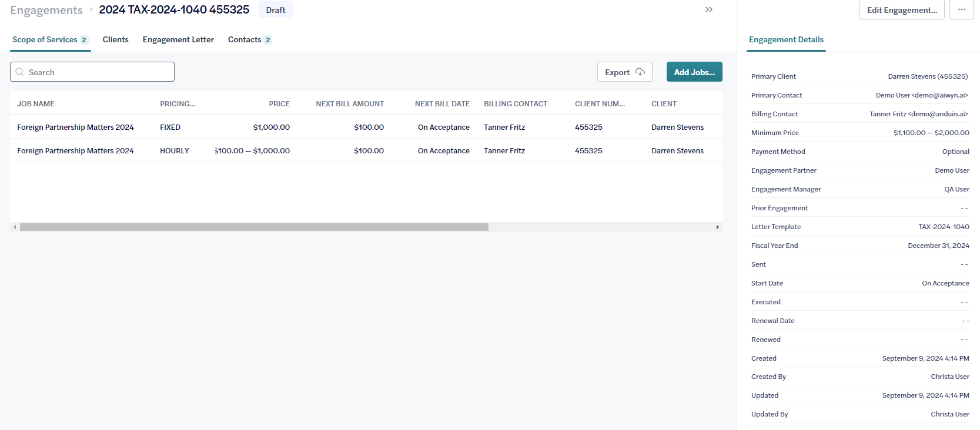The image size is (980, 430).
Task: Open the Engagement Letter tab
Action: point(178,40)
